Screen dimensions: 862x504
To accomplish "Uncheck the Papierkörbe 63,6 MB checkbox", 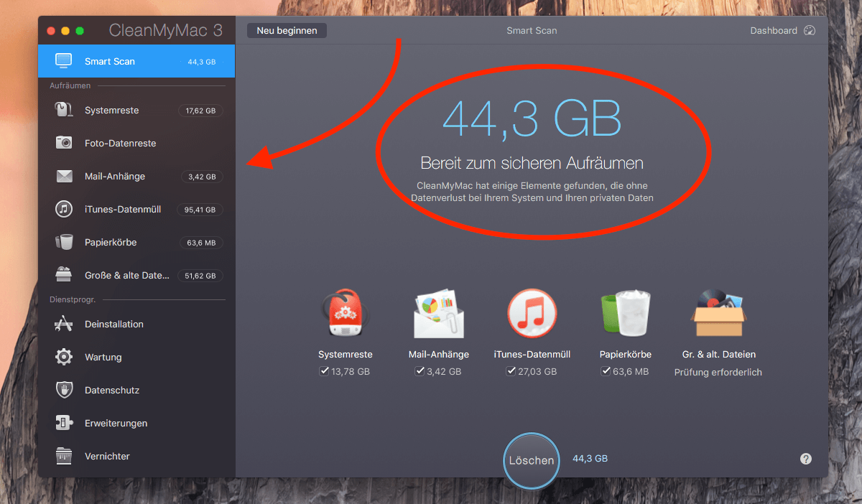I will pyautogui.click(x=606, y=371).
